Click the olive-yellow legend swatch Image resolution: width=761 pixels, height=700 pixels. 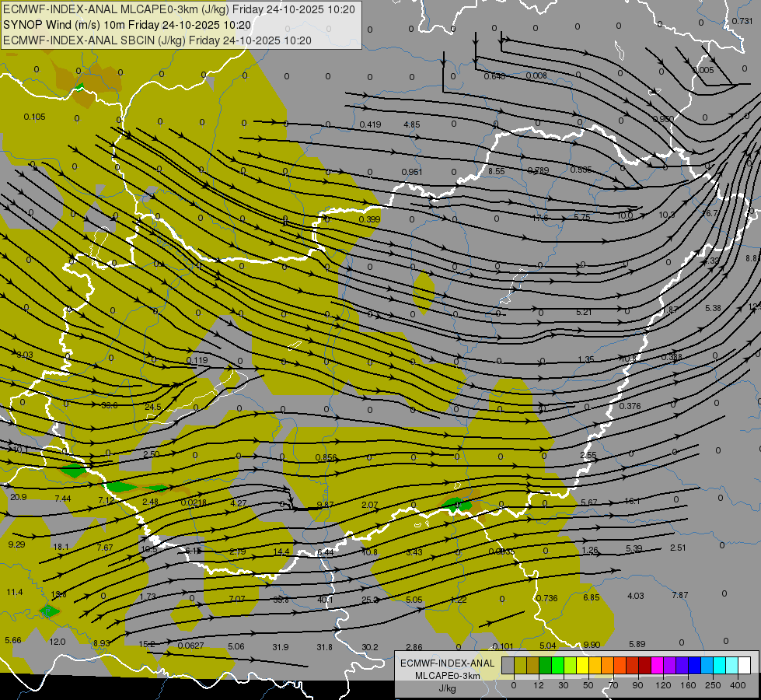pyautogui.click(x=520, y=666)
